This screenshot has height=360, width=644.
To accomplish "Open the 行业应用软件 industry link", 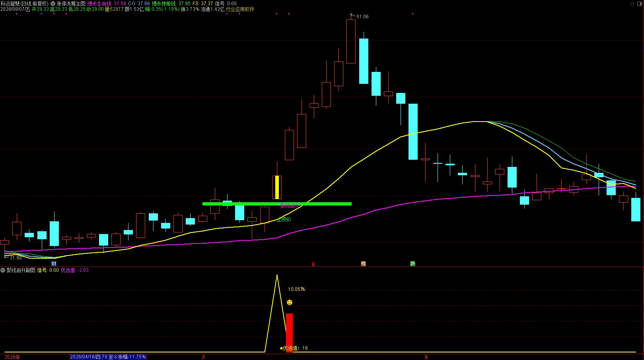I will (240, 9).
